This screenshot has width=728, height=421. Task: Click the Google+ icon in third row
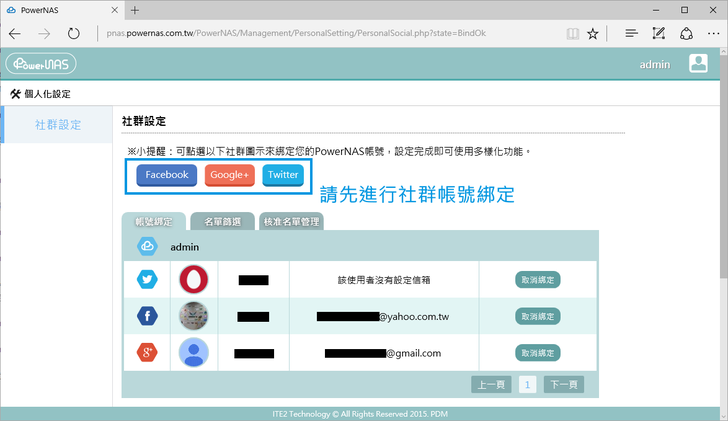pyautogui.click(x=148, y=352)
